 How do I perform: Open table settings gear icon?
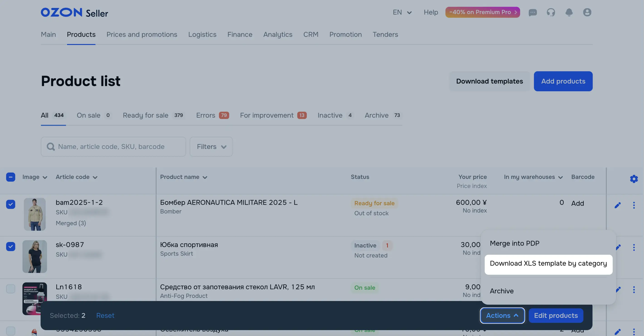(634, 179)
